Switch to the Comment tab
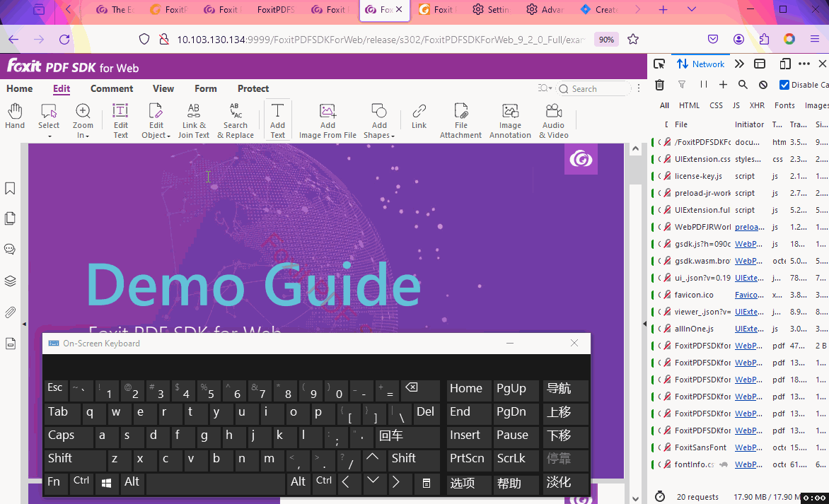The width and height of the screenshot is (829, 504). (x=112, y=88)
